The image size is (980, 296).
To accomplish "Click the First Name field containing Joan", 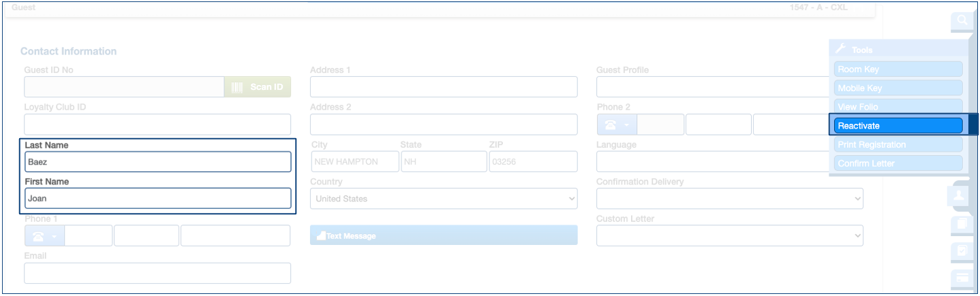I will click(x=157, y=199).
